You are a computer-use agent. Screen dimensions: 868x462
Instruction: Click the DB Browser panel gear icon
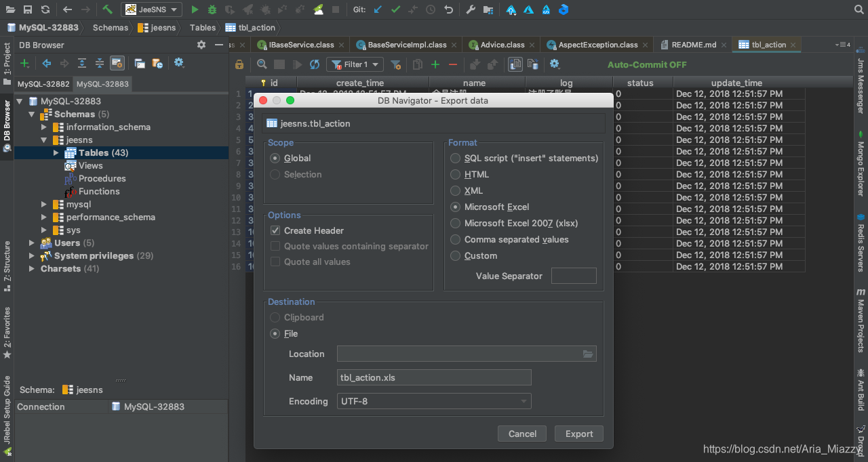[201, 45]
